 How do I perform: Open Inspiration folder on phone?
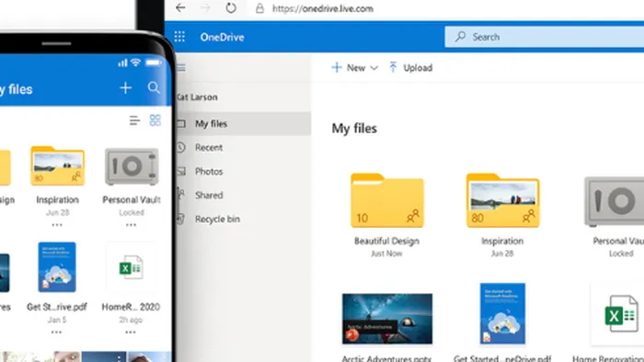[57, 166]
